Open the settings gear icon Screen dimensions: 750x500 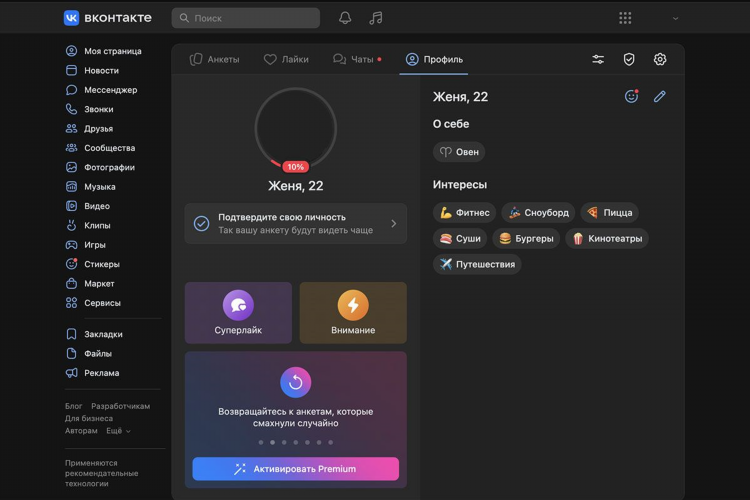[x=660, y=59]
